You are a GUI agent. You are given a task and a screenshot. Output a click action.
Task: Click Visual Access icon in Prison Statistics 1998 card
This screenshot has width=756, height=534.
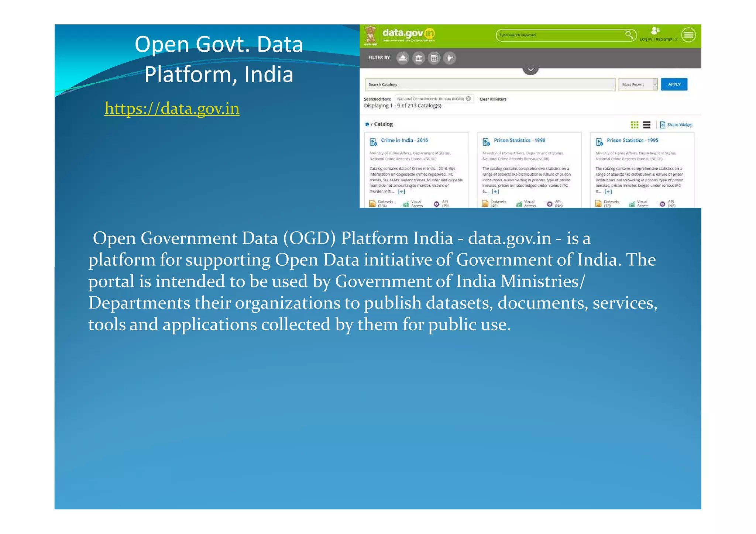coord(519,204)
